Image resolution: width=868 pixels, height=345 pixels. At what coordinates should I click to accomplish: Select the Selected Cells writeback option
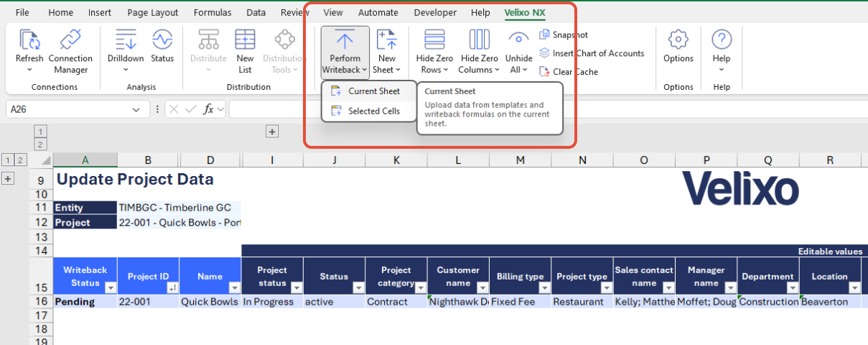(369, 111)
